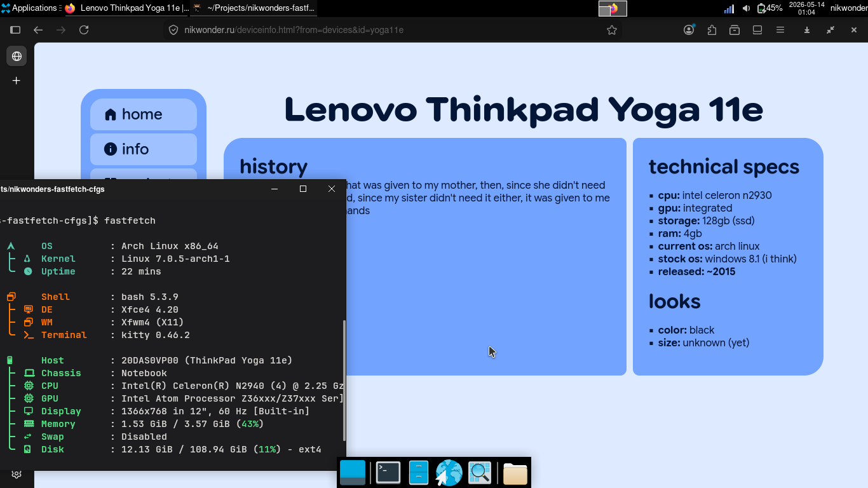Click the volume speaker icon

pos(746,8)
